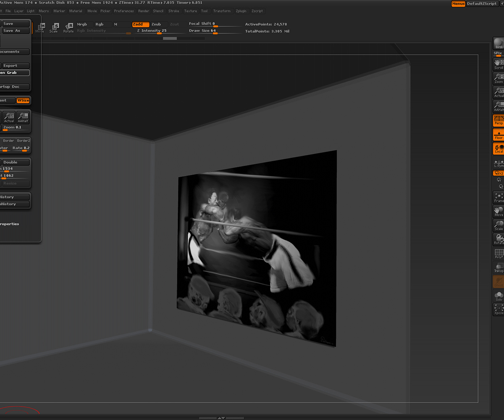The height and width of the screenshot is (420, 504).
Task: Toggle Ghost transparency mode
Action: (499, 282)
